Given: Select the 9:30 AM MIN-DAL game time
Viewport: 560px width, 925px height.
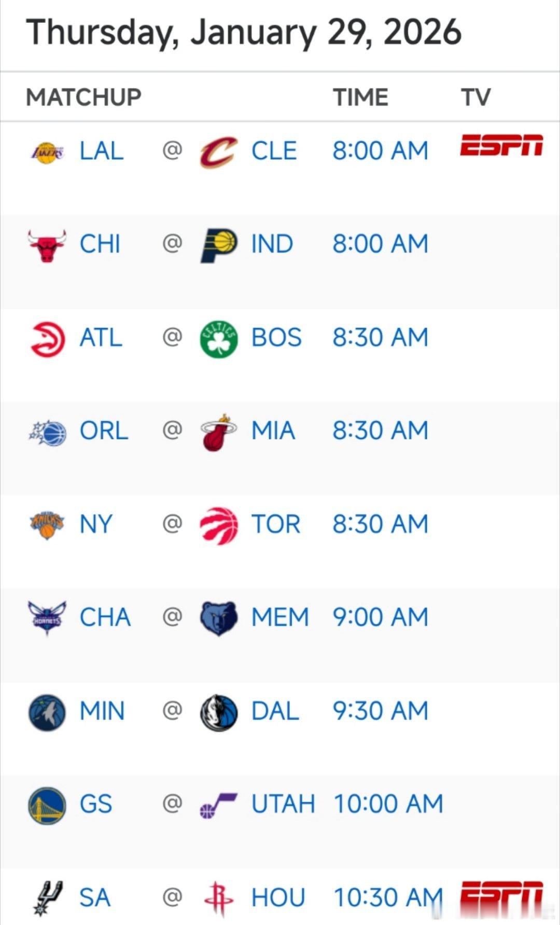Looking at the screenshot, I should click(x=381, y=711).
